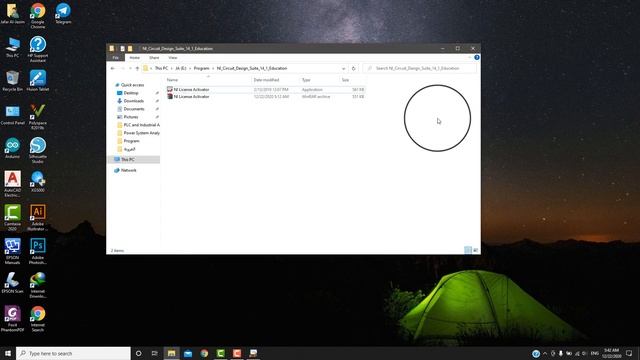Launch Arduino from desktop

[12, 148]
